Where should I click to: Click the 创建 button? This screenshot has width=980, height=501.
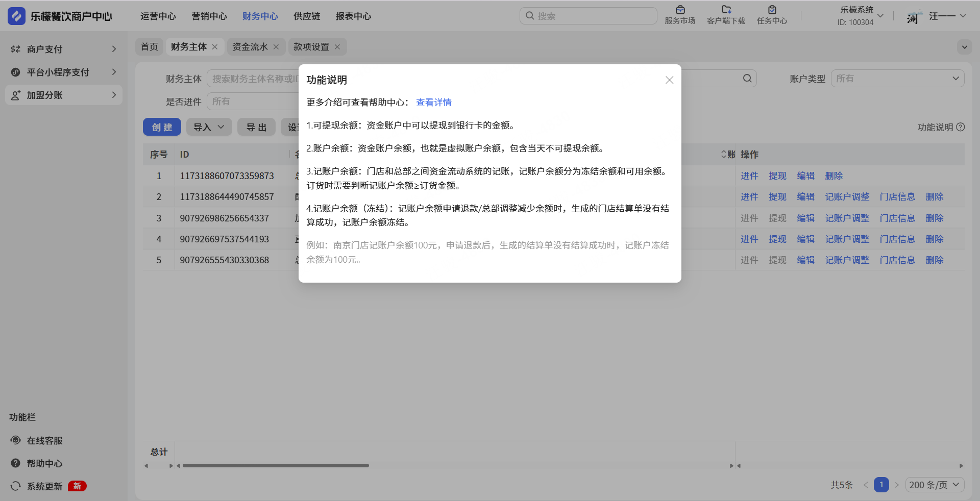[162, 127]
